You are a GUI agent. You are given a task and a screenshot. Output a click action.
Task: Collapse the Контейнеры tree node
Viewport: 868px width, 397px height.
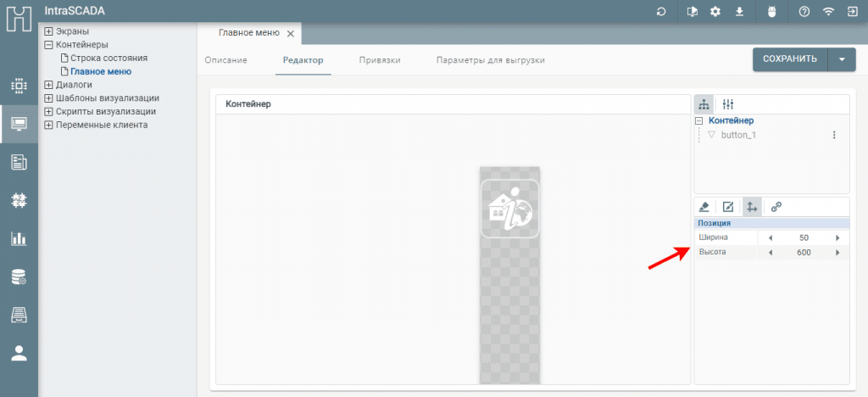48,45
